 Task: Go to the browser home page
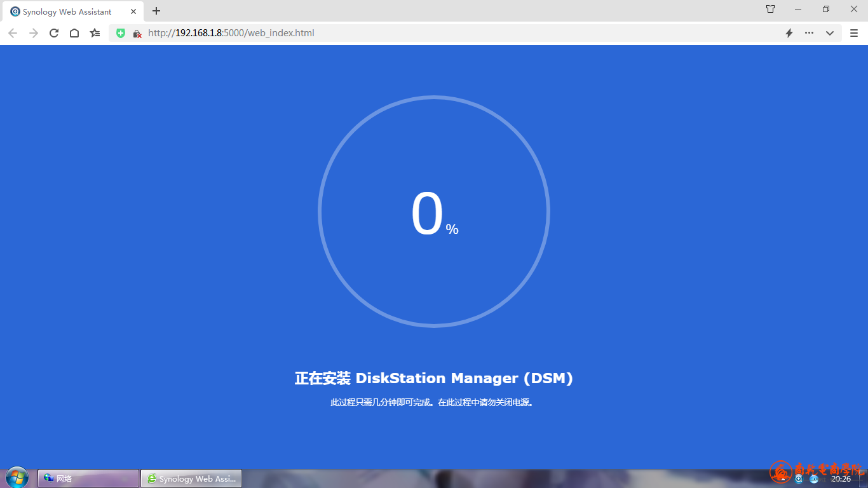tap(74, 33)
